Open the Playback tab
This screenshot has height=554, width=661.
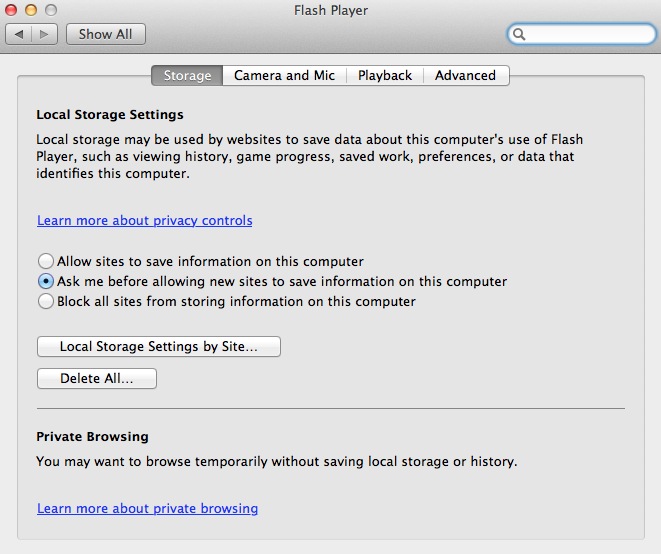pos(385,75)
